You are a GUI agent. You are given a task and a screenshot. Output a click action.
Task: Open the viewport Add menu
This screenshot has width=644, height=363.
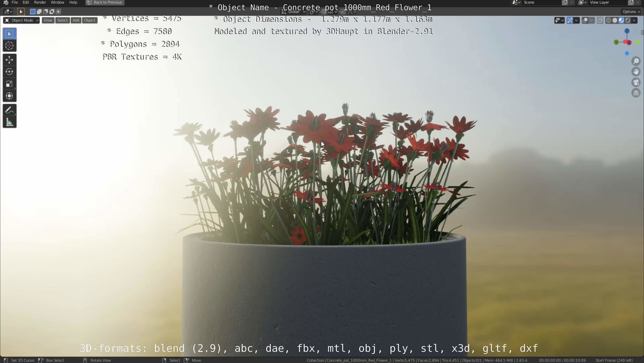tap(76, 20)
